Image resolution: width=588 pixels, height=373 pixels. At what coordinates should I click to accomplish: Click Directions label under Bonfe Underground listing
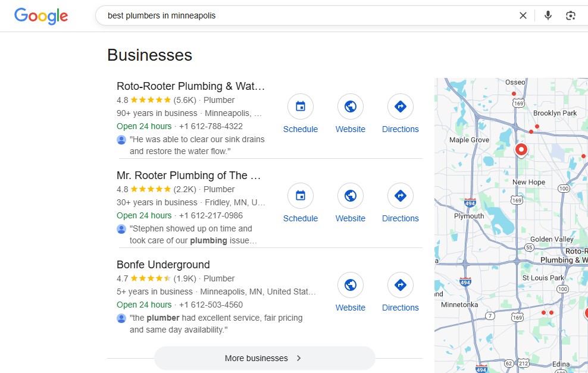click(x=400, y=308)
